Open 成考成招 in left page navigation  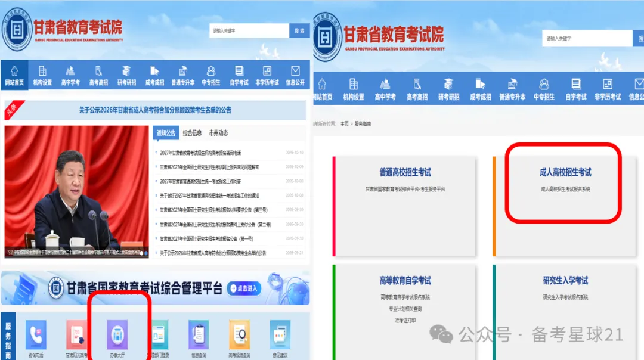coord(154,76)
